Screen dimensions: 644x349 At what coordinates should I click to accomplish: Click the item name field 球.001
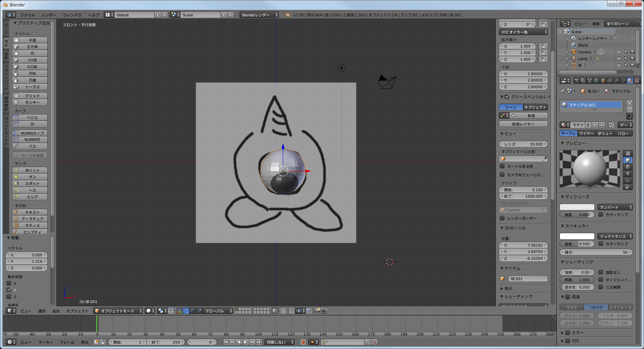(x=528, y=279)
